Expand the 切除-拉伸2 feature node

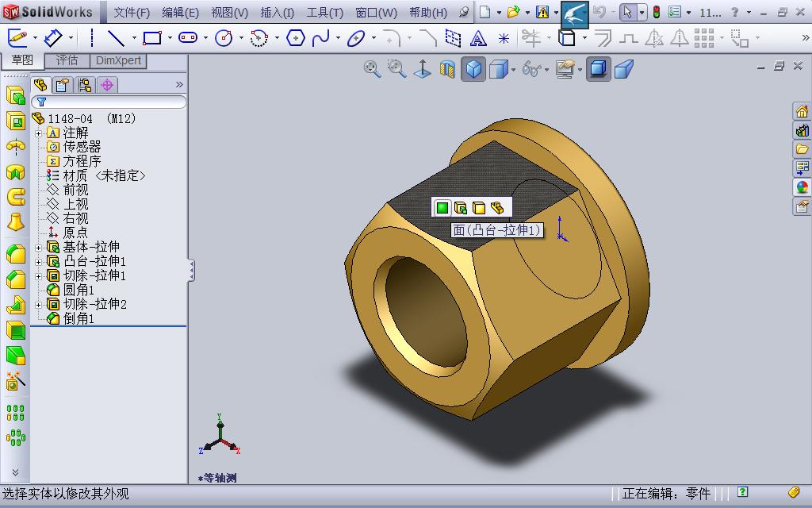[x=38, y=305]
